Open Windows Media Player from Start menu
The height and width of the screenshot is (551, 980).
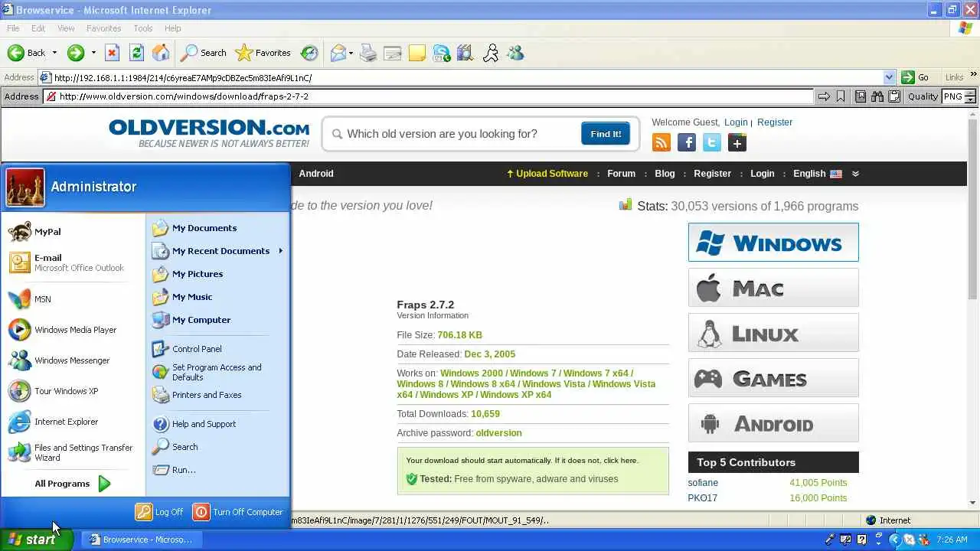click(62, 330)
